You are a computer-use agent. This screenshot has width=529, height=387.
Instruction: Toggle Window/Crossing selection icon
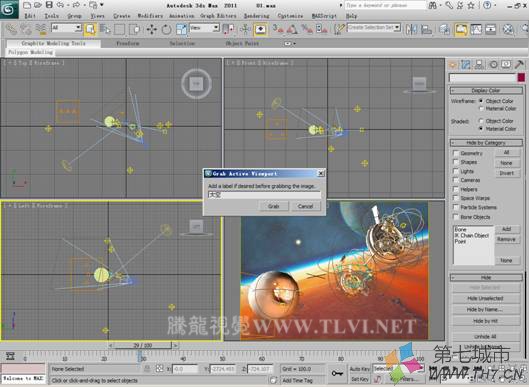pyautogui.click(x=135, y=29)
